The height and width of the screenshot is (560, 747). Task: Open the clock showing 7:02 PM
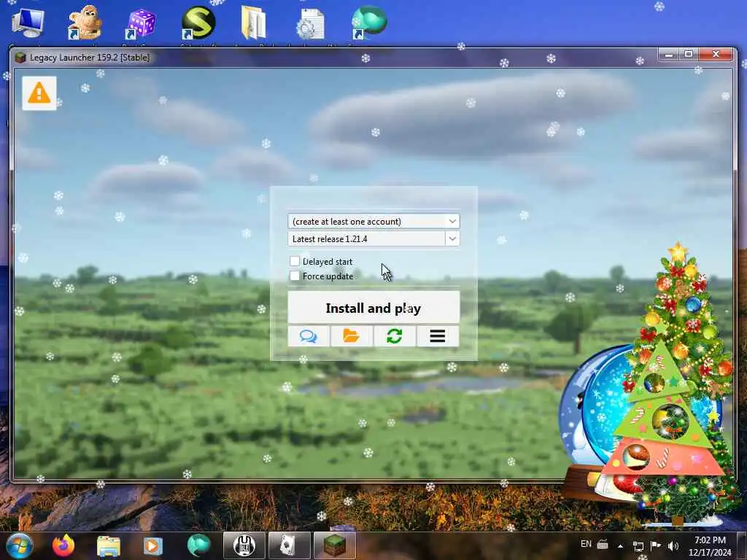710,546
